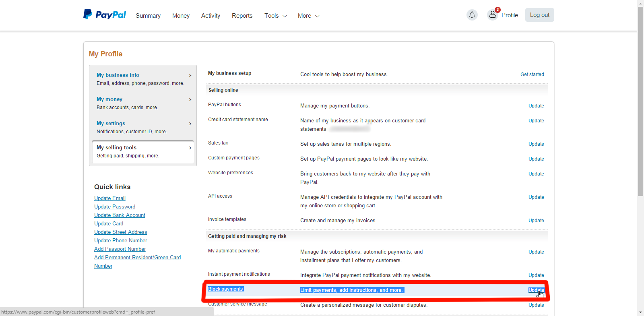This screenshot has width=644, height=316.
Task: Click chevron next to My selling tools
Action: (x=190, y=148)
